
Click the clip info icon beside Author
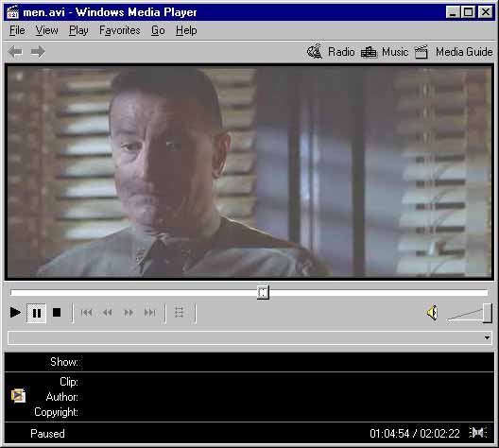tap(18, 396)
